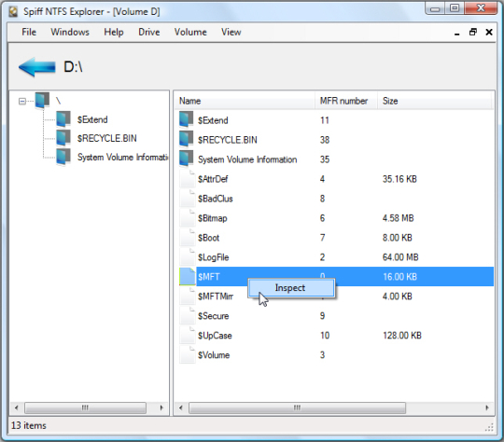Click the $UpCase file icon
Image resolution: width=504 pixels, height=442 pixels.
tap(188, 335)
